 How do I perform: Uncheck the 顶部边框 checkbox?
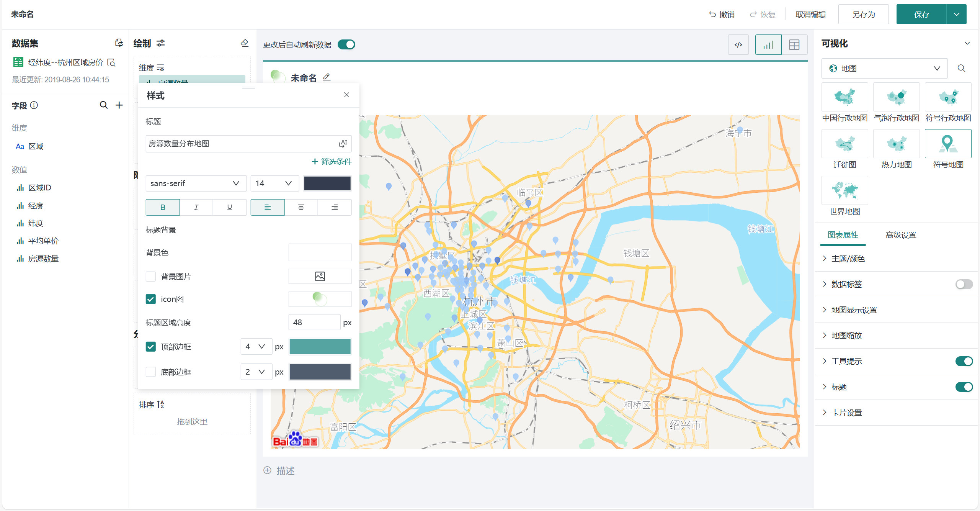tap(151, 347)
